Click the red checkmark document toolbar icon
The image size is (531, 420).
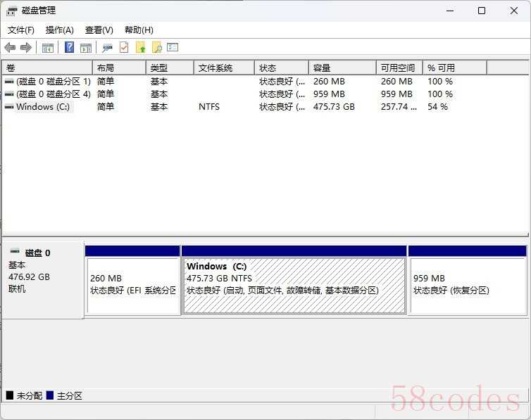[124, 48]
